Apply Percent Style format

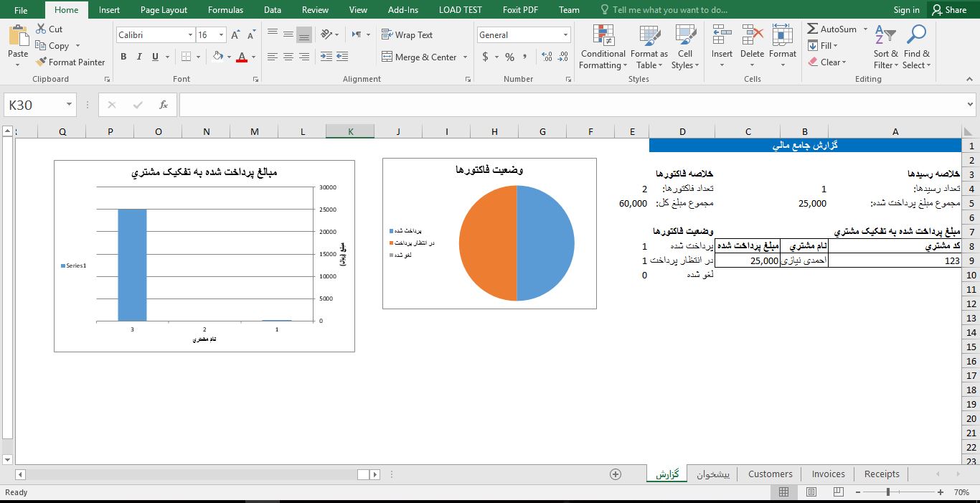pyautogui.click(x=509, y=57)
